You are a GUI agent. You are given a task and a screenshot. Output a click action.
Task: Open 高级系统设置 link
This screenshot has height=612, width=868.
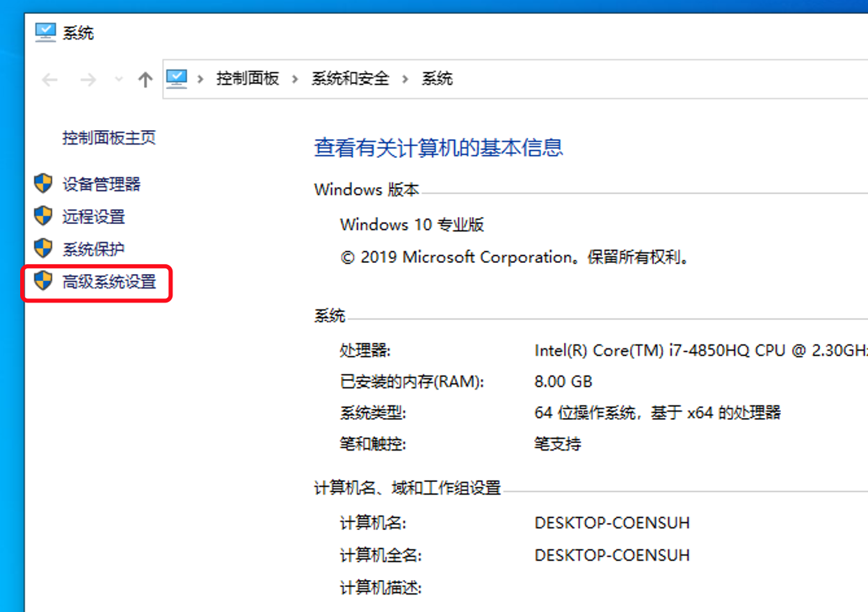pos(109,282)
